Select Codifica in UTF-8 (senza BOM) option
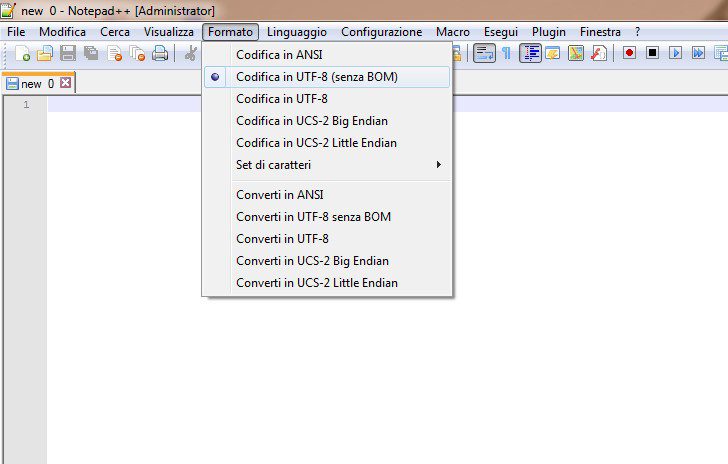 pyautogui.click(x=317, y=77)
